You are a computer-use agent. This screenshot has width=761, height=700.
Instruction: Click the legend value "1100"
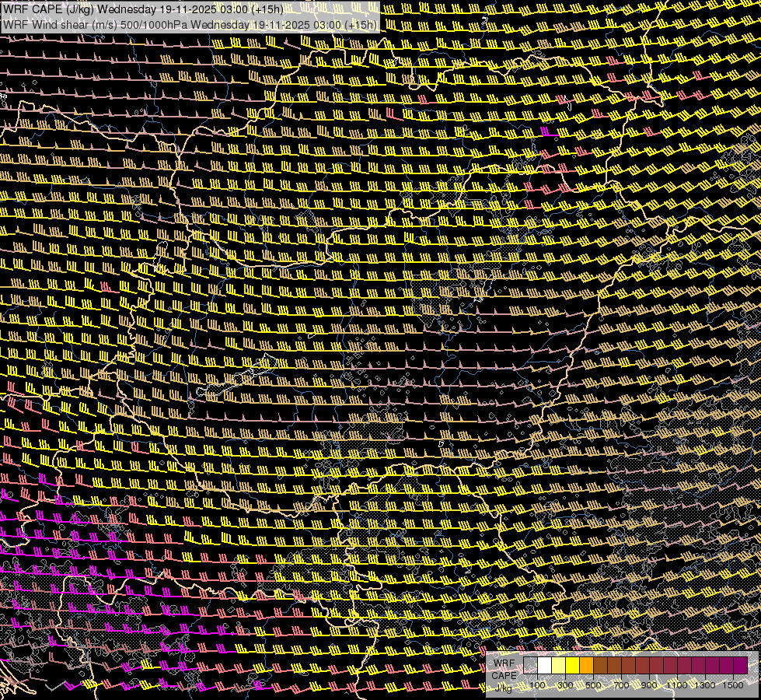tap(677, 685)
